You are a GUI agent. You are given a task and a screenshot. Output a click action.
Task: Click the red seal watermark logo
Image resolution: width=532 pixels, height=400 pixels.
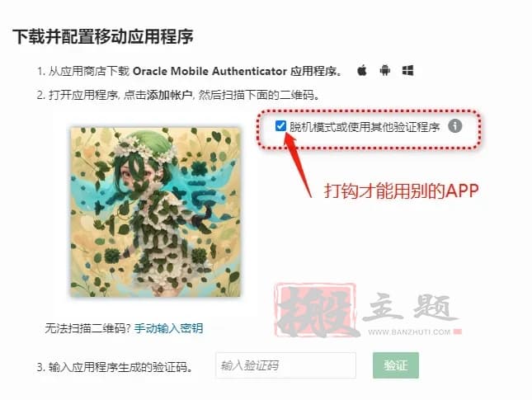316,310
